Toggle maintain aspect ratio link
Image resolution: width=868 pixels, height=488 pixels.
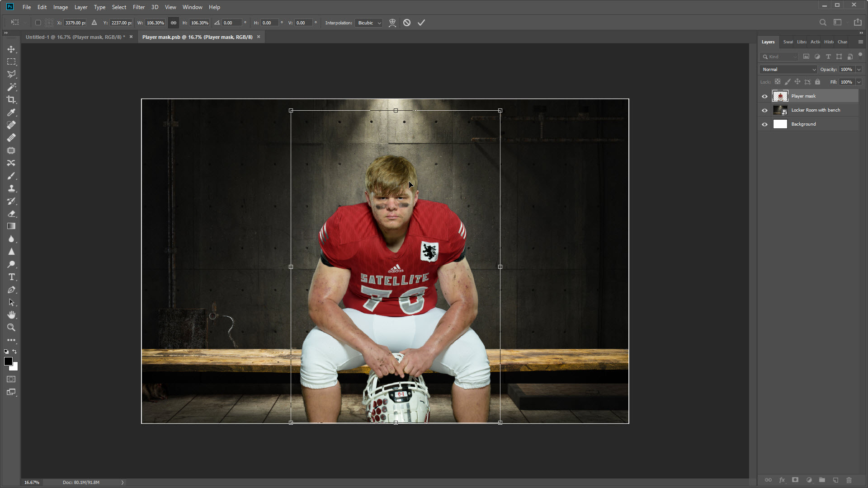(x=173, y=23)
